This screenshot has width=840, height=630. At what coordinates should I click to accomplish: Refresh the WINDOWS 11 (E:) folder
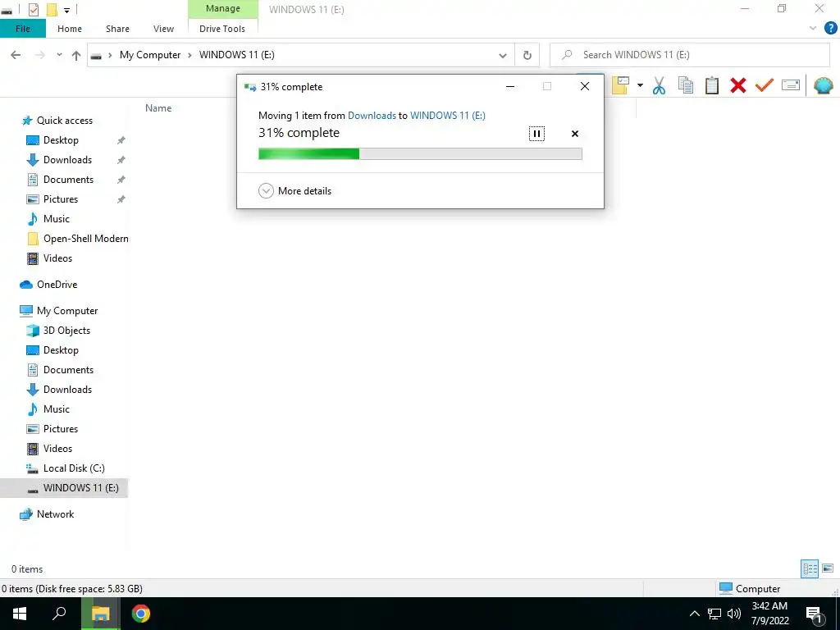coord(527,55)
